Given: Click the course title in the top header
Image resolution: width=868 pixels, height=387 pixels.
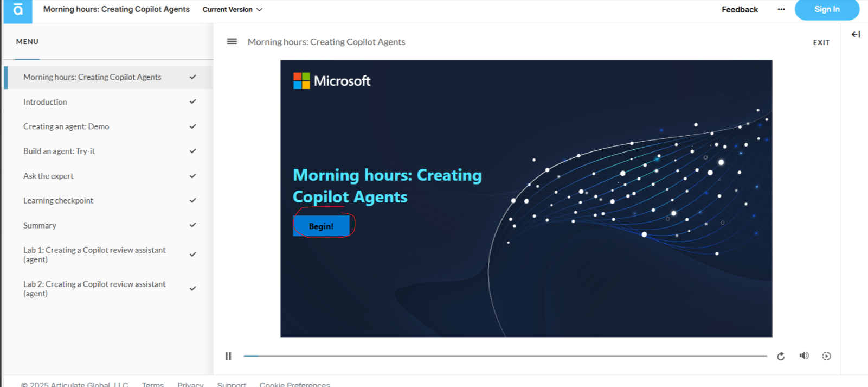Looking at the screenshot, I should [x=117, y=9].
